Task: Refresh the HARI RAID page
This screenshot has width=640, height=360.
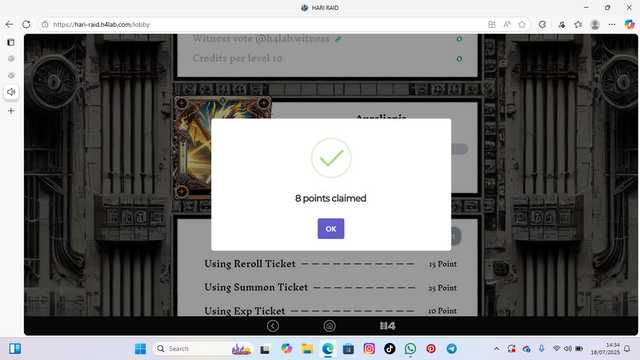Action: coord(26,24)
